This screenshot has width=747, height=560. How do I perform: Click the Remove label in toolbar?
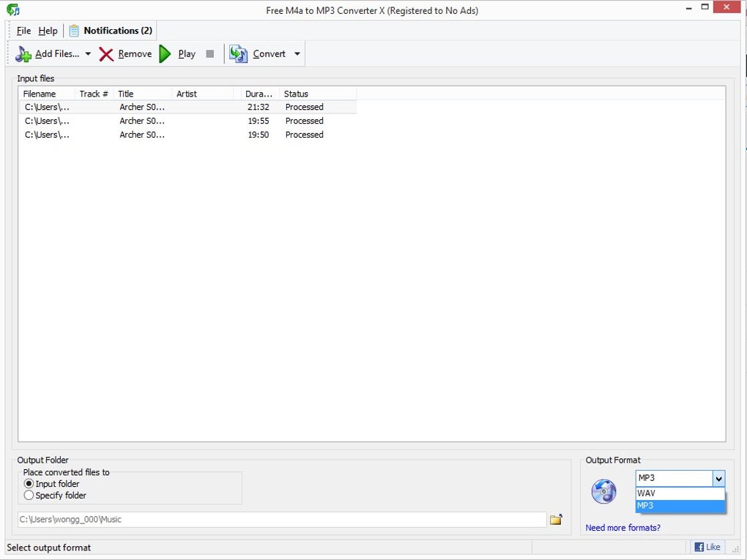coord(135,54)
